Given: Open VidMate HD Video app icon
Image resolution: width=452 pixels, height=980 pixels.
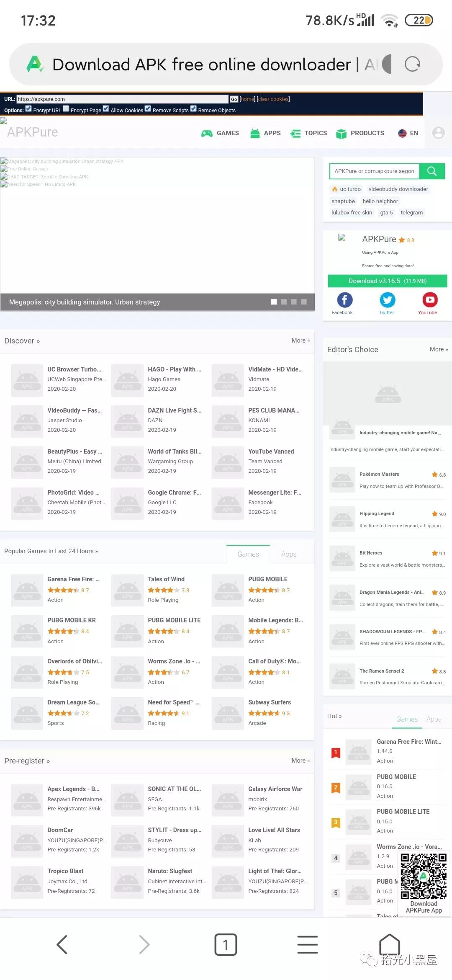Looking at the screenshot, I should coord(228,380).
